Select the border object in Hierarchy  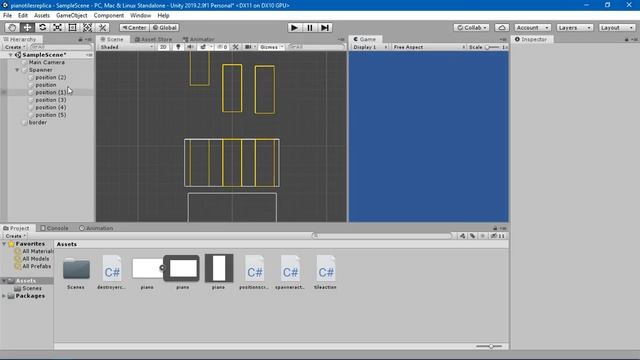pyautogui.click(x=38, y=122)
